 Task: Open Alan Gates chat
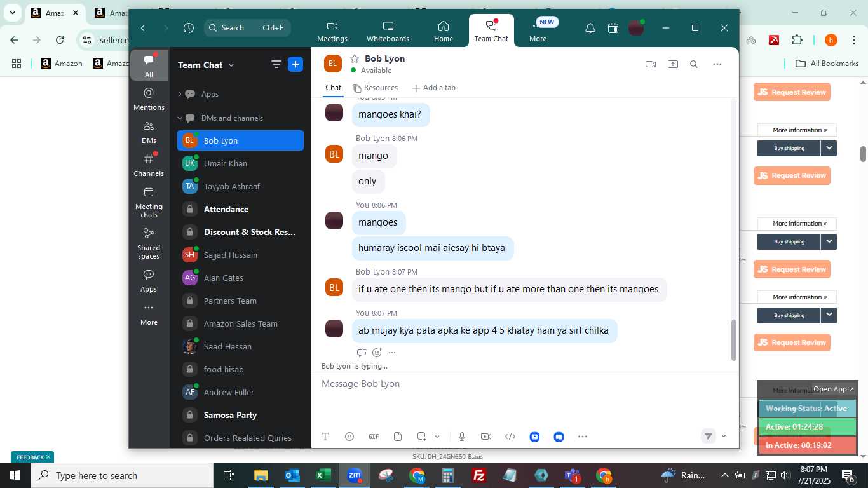240,278
